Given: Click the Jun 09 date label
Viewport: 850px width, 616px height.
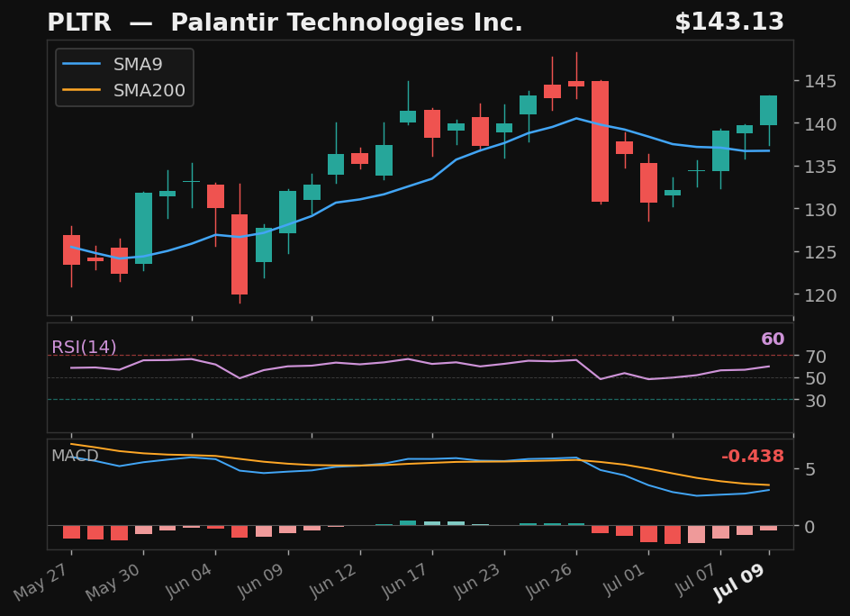Looking at the screenshot, I should [262, 580].
